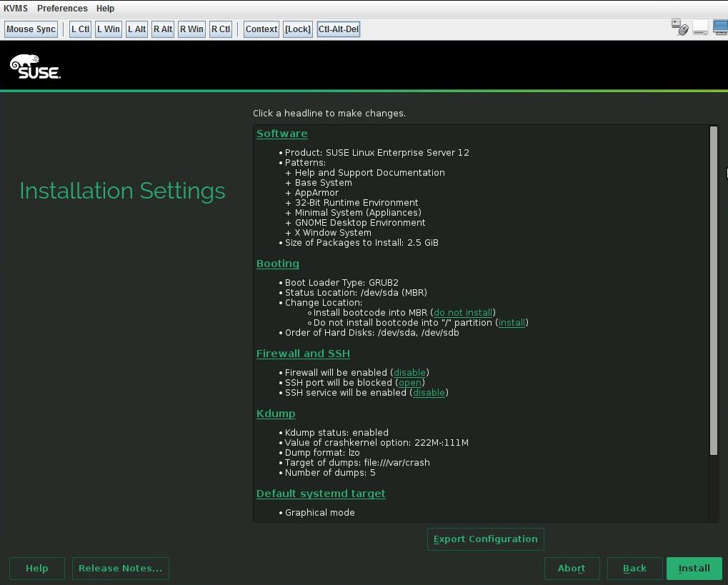Open video settings via the monitor icon
Viewport: 728px width, 585px height.
[x=722, y=27]
